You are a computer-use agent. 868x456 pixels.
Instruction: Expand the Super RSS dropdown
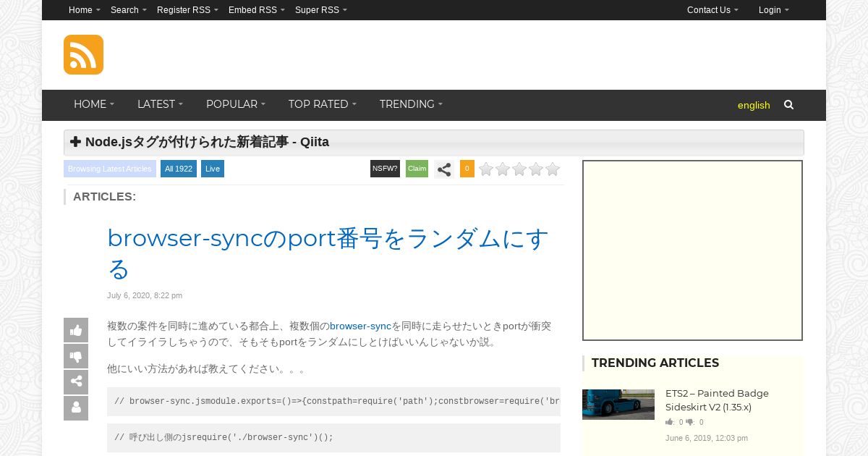(x=321, y=10)
